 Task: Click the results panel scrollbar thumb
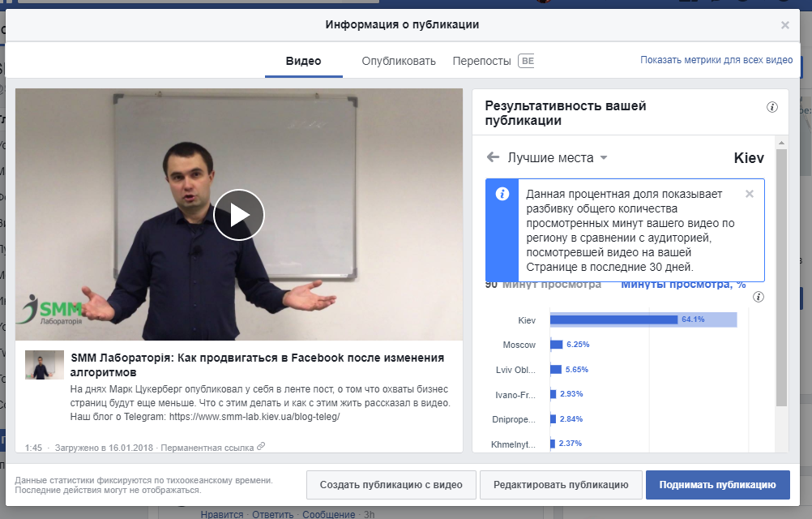coord(781,277)
